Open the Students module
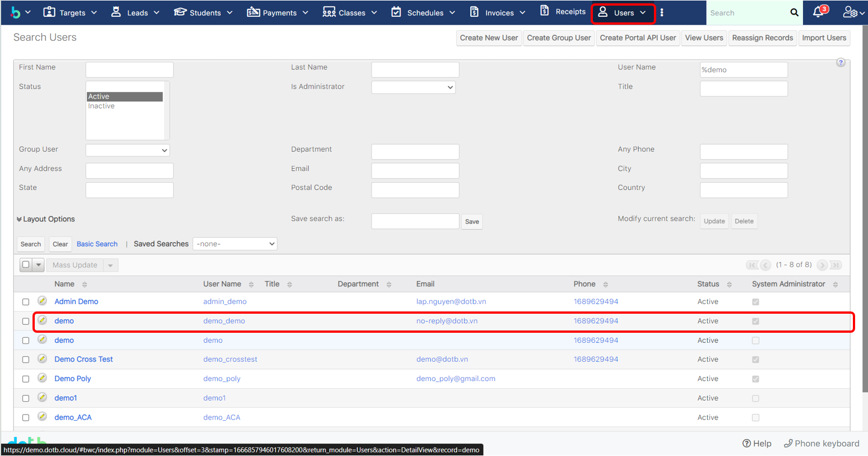Image resolution: width=868 pixels, height=456 pixels. point(205,13)
